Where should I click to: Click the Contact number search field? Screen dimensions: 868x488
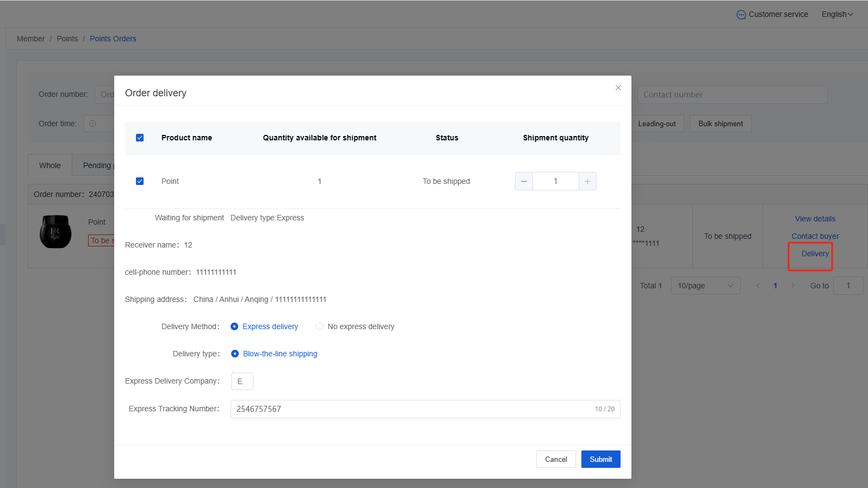(732, 95)
